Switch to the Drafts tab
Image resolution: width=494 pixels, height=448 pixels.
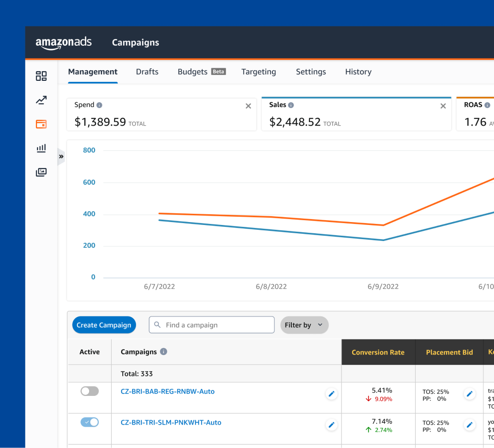(x=147, y=72)
